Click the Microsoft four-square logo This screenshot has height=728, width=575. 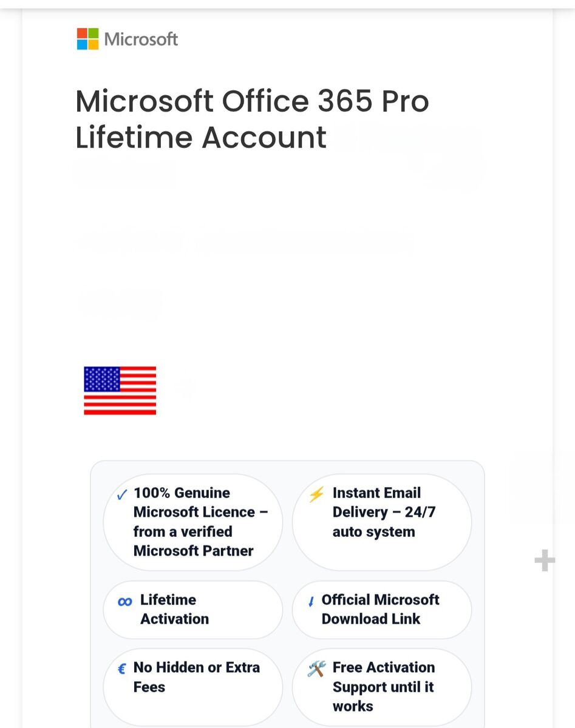[87, 39]
